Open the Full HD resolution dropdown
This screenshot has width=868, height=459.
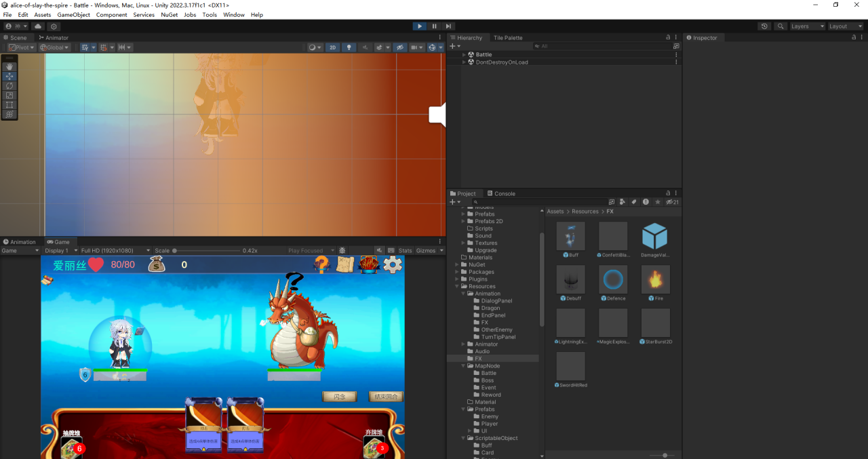(114, 251)
